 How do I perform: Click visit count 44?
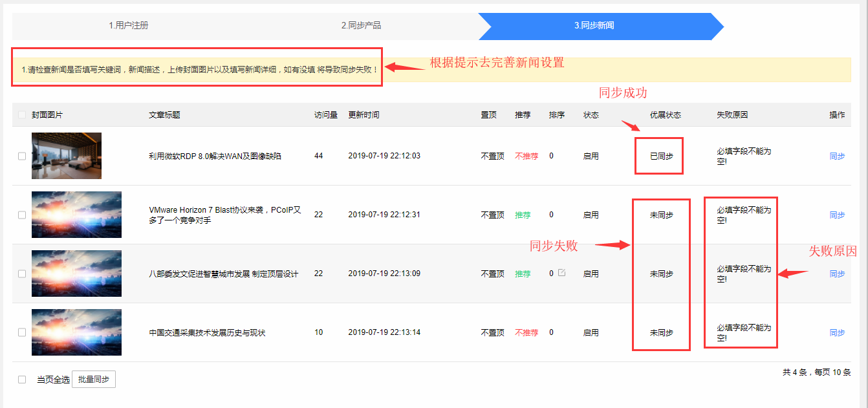coord(319,156)
